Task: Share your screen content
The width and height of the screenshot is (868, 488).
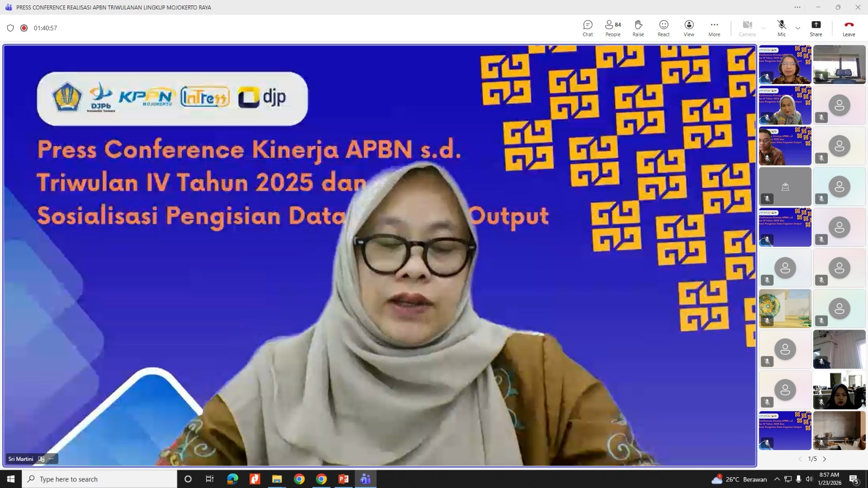Action: coord(816,28)
